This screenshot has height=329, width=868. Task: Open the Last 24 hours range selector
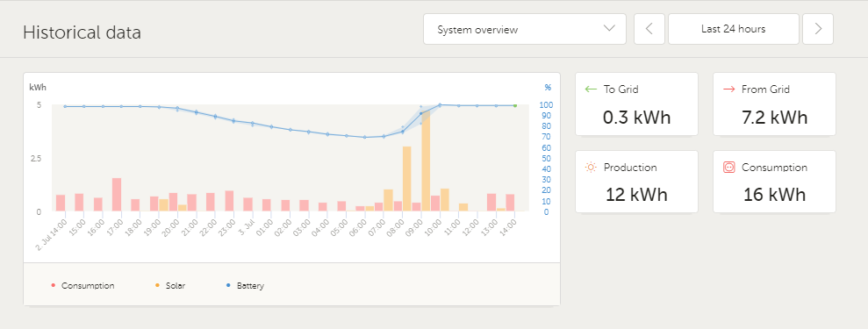pyautogui.click(x=734, y=29)
